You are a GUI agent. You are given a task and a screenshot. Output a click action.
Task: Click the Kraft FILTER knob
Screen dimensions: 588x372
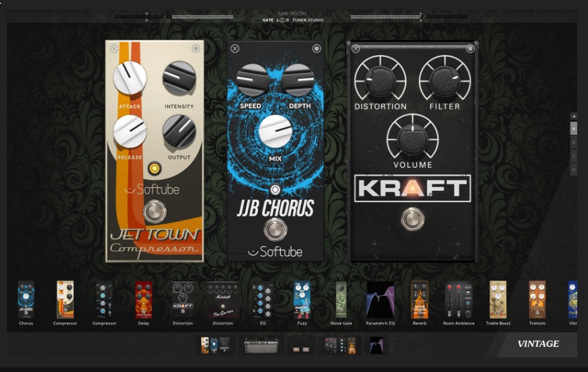[445, 81]
